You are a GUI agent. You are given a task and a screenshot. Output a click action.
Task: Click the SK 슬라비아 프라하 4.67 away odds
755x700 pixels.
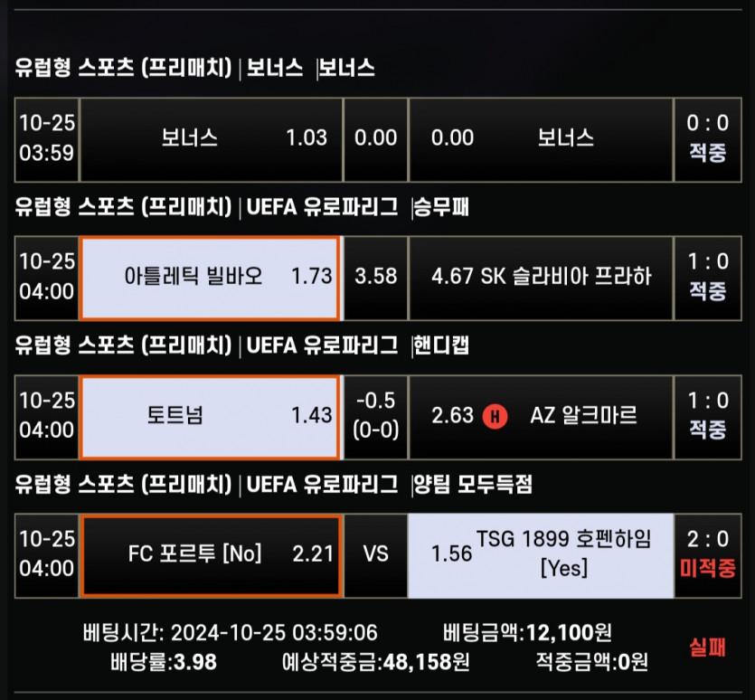coord(541,277)
